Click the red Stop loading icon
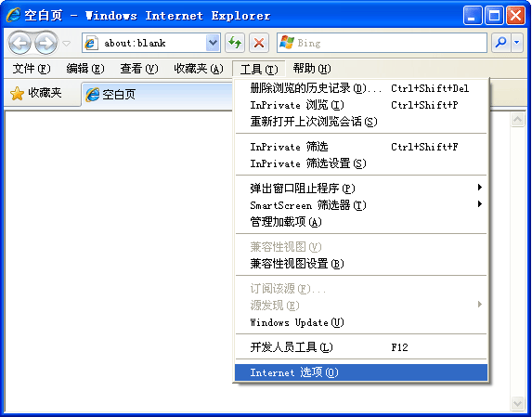 pos(259,43)
